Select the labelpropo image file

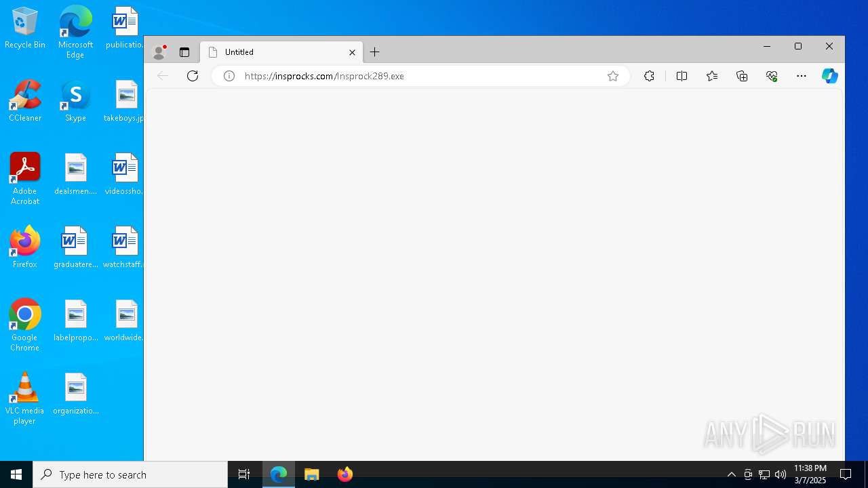(x=75, y=321)
